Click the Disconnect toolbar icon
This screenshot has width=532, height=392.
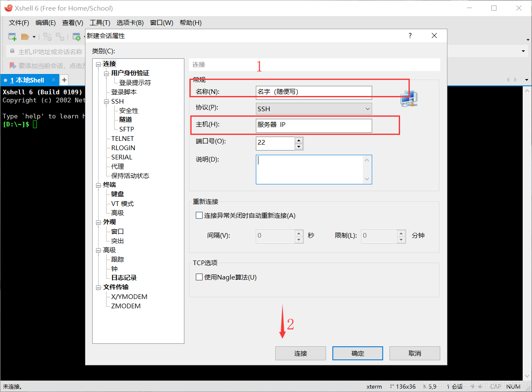pos(47,37)
